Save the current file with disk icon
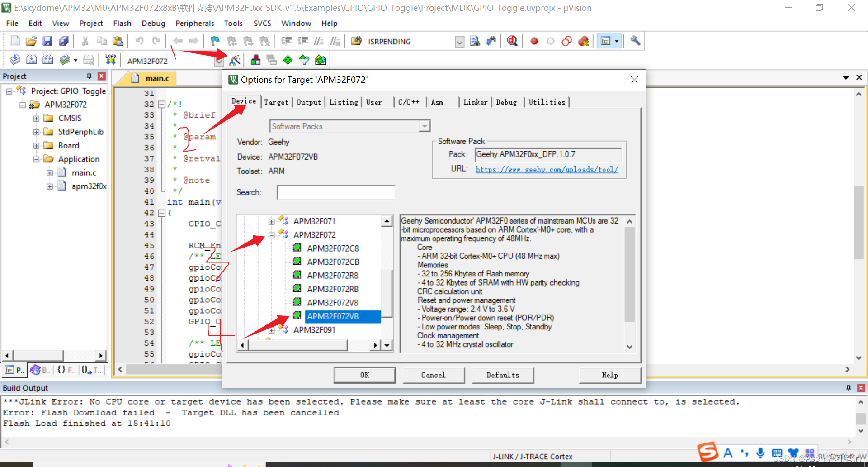868x467 pixels. pyautogui.click(x=47, y=41)
